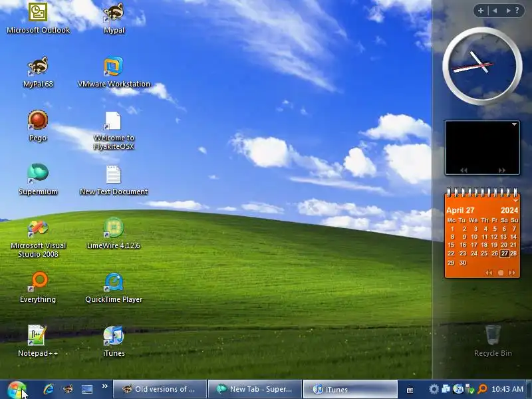Select day 30 in the calendar
532x399 pixels.
[x=462, y=263]
